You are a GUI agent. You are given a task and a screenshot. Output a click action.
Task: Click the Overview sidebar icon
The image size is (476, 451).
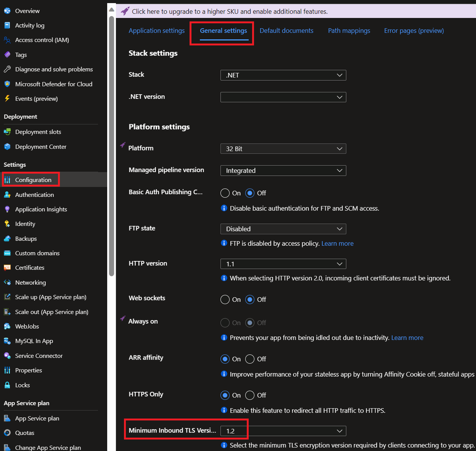[7, 11]
